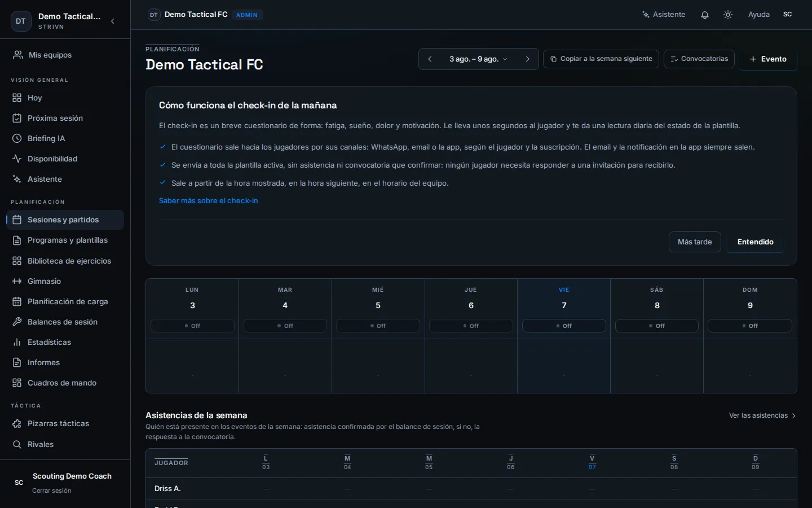Open Balances de sesión wrench icon
Viewport: 812px width, 508px height.
(17, 322)
